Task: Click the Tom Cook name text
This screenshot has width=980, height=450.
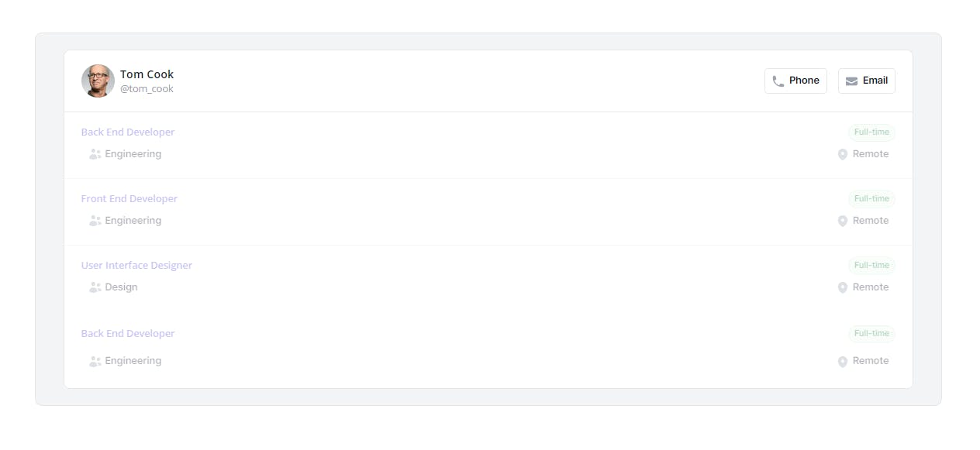Action: click(x=147, y=74)
